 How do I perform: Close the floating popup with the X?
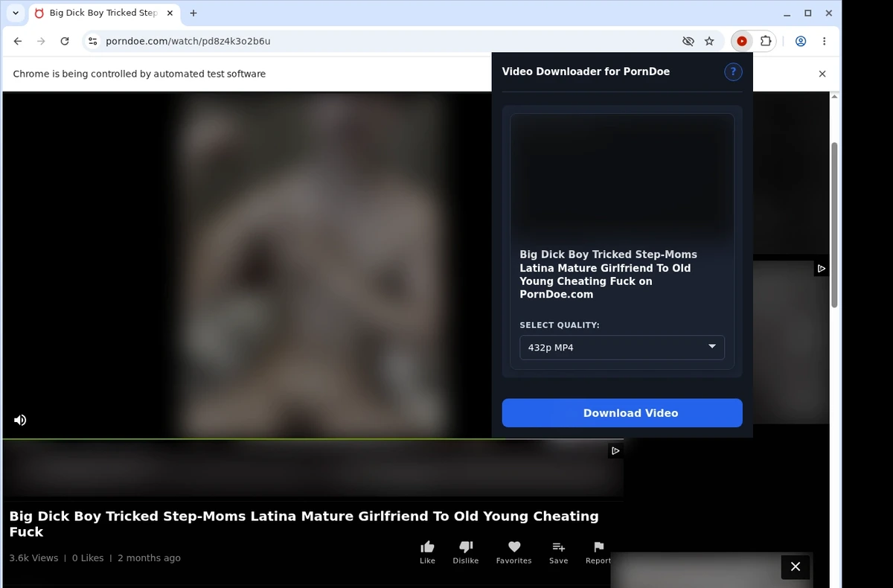click(796, 567)
